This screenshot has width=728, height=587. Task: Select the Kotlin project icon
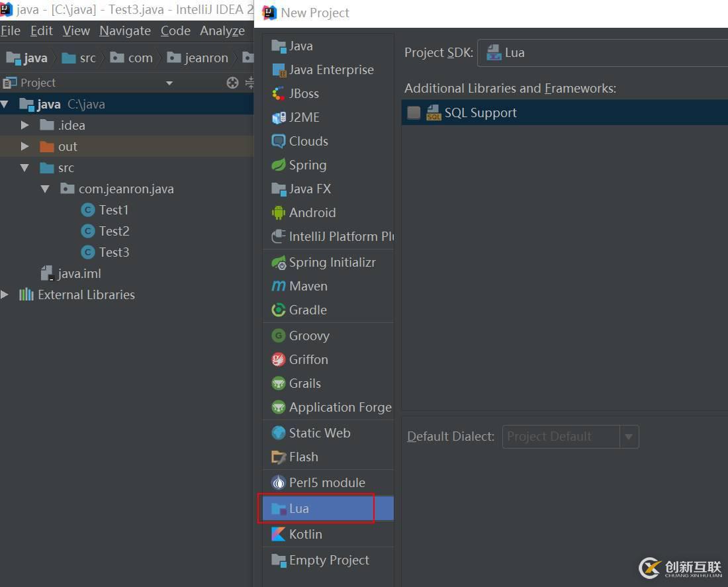click(279, 534)
